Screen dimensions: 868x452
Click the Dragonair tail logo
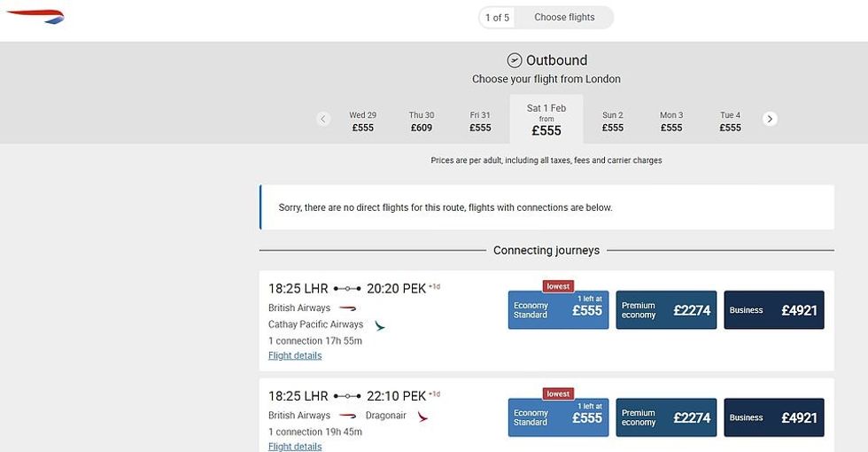422,416
